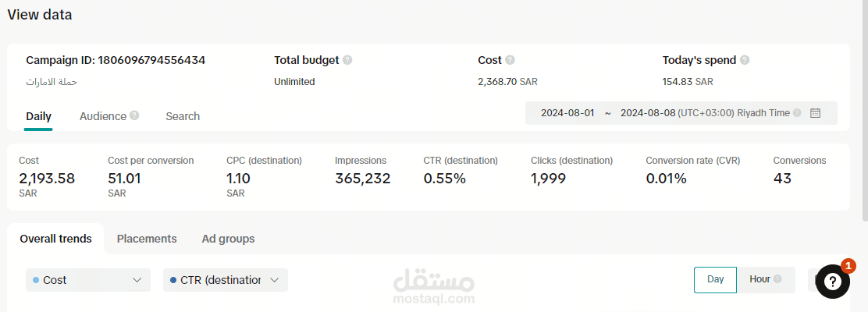
Task: Switch the chart granularity to Day
Action: 715,279
